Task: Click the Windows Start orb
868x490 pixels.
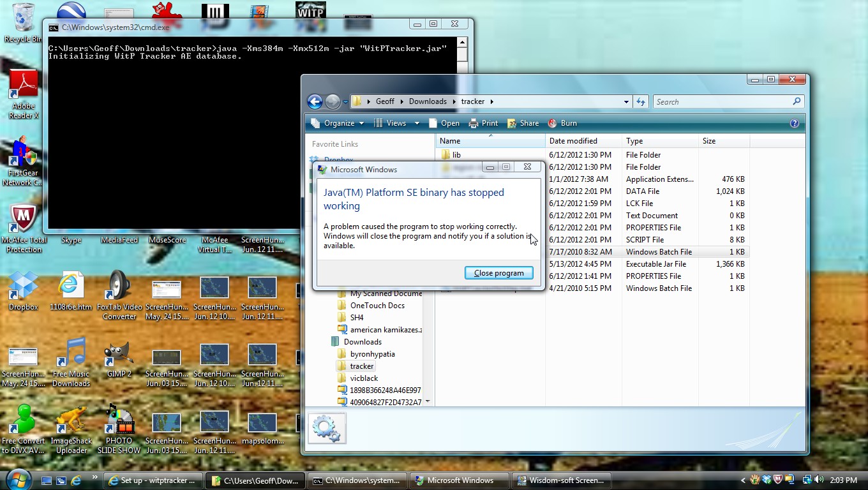Action: point(17,479)
